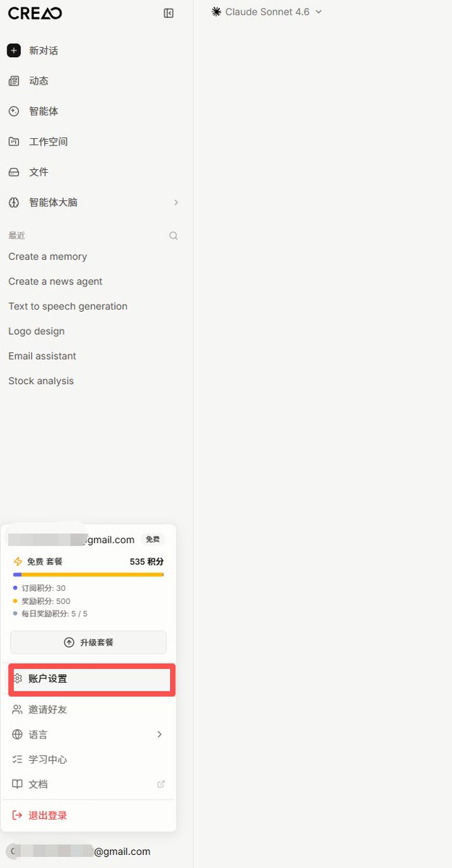452x868 pixels.
Task: Expand the 语言 language submenu arrow
Action: point(160,734)
